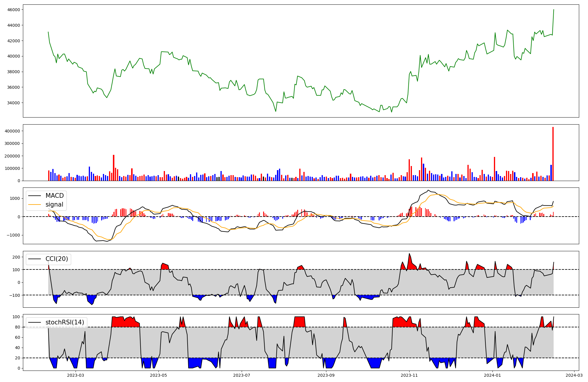Click the tallest red volume bar
The width and height of the screenshot is (588, 382).
pyautogui.click(x=553, y=154)
